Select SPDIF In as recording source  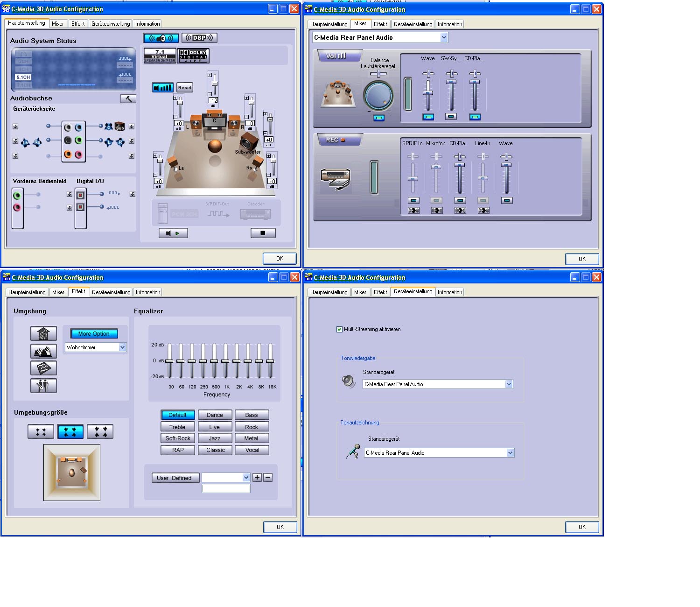[413, 201]
